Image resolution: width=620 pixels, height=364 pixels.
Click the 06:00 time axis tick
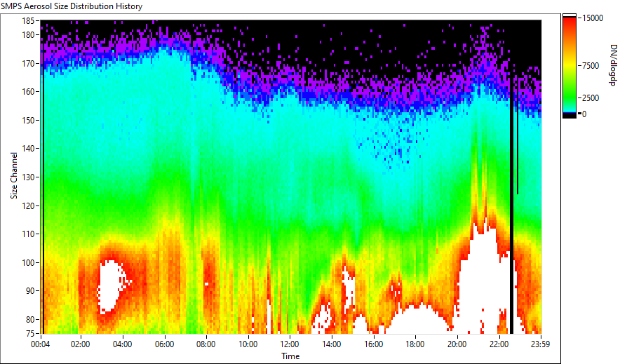pyautogui.click(x=164, y=344)
